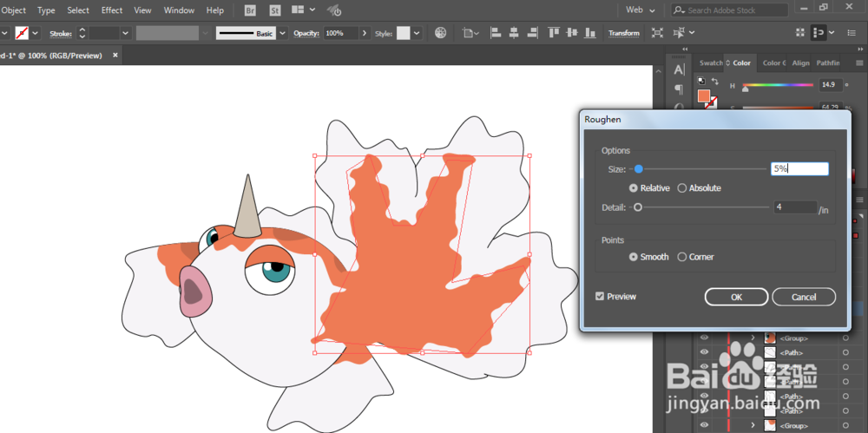This screenshot has width=868, height=433.
Task: Expand the first <Group> layer chevron
Action: [753, 338]
